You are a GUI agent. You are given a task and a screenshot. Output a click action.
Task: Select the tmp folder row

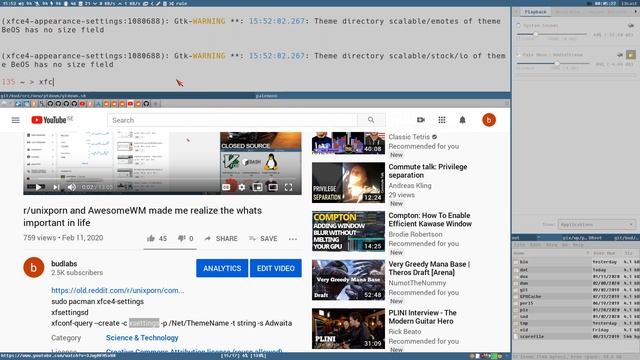576,323
